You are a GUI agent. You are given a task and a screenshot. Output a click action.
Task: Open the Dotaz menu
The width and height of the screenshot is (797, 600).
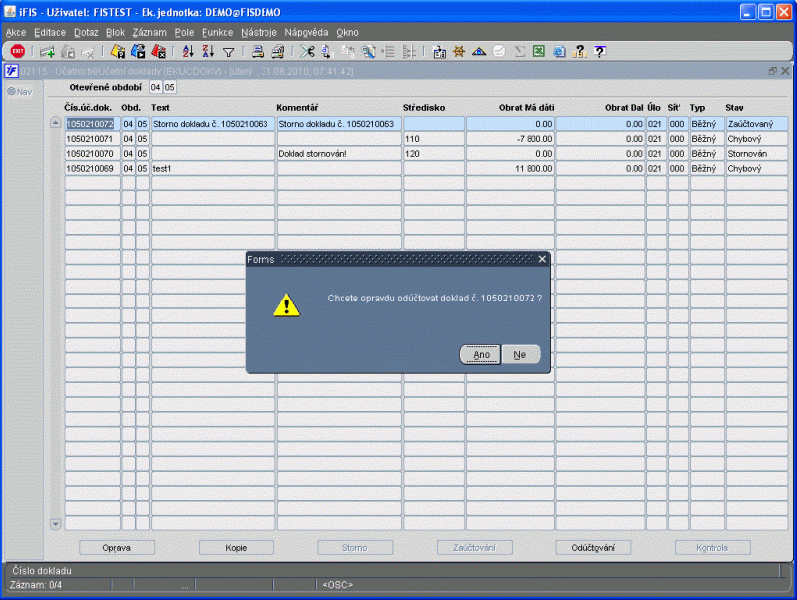86,33
